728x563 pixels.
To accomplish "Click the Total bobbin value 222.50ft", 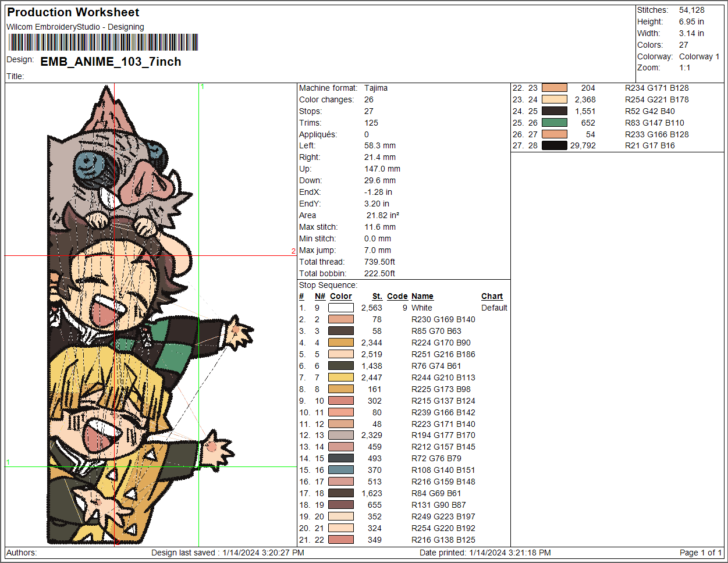I will (x=380, y=273).
